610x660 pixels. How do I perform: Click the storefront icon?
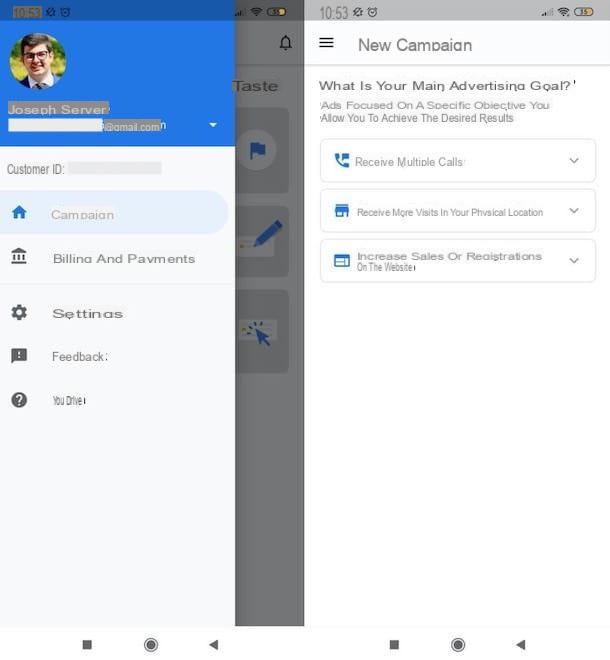click(x=341, y=210)
